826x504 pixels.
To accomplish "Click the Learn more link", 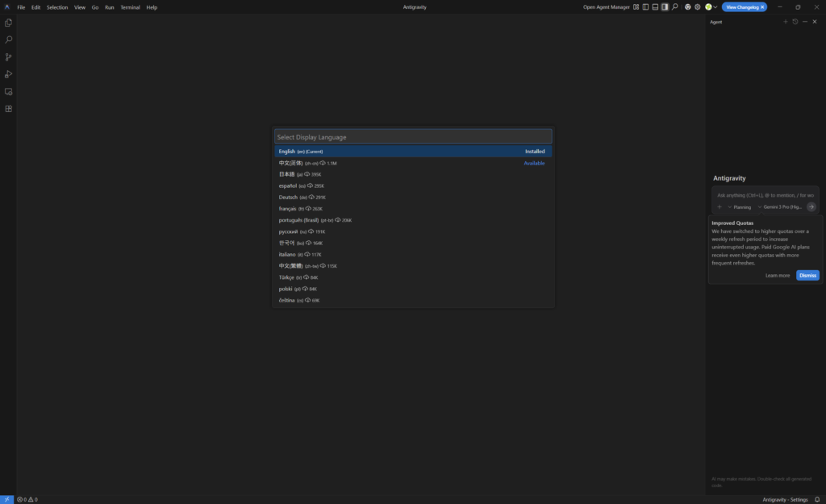I will point(778,275).
